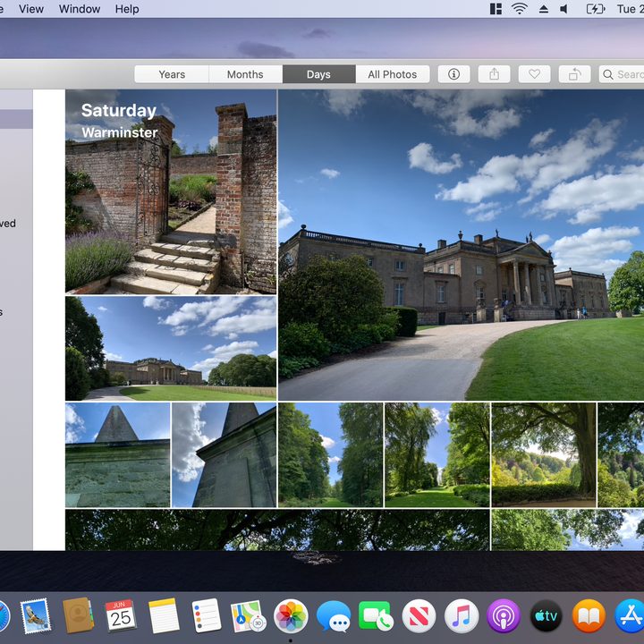
Task: Open the News app in the Dock
Action: [x=419, y=616]
